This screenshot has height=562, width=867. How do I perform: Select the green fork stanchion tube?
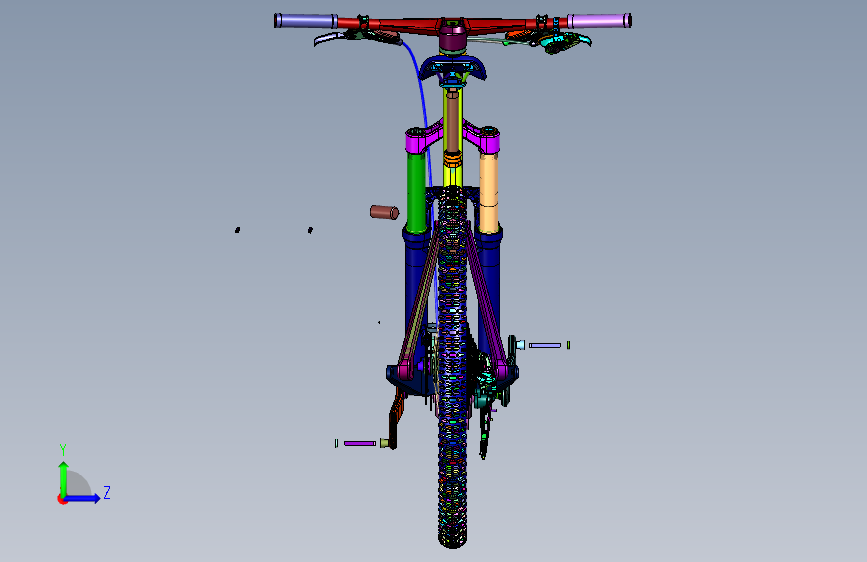click(x=416, y=192)
